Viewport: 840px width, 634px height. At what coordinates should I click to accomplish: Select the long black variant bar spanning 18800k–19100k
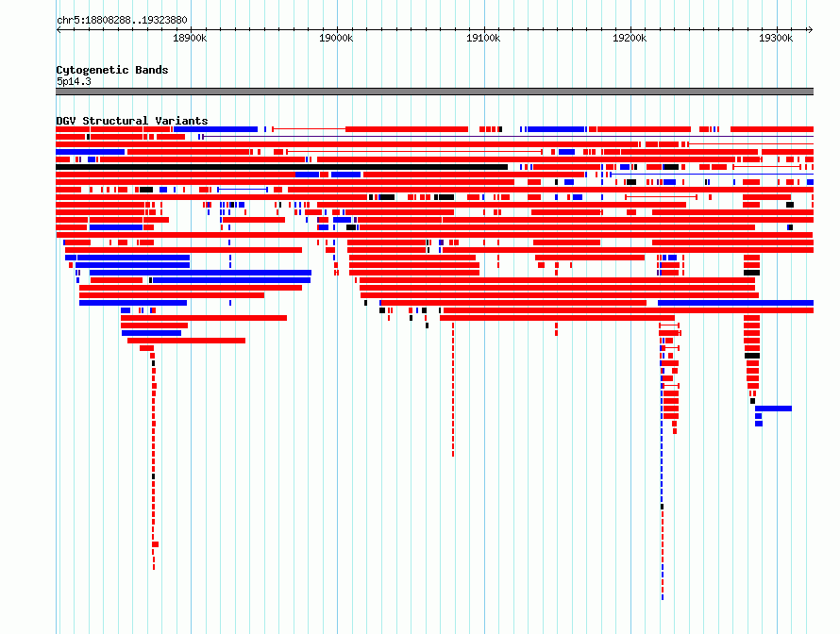click(x=282, y=167)
